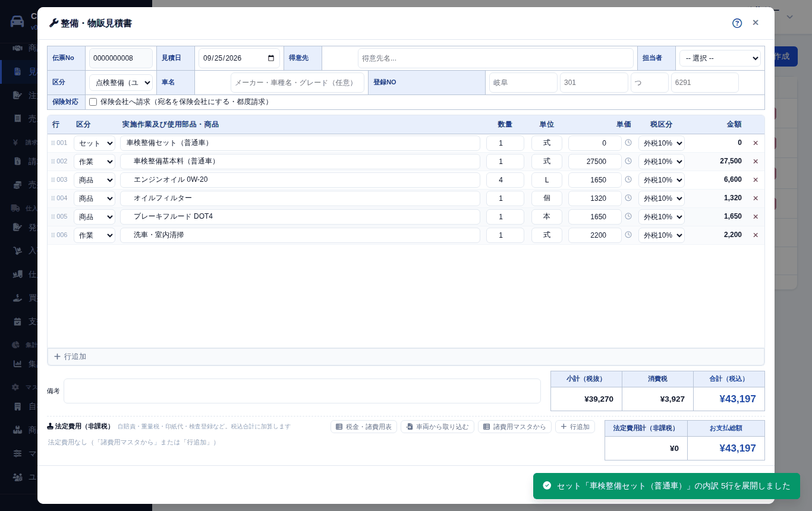The width and height of the screenshot is (812, 511).
Task: Open tax category dropdown for row 002
Action: pos(662,162)
